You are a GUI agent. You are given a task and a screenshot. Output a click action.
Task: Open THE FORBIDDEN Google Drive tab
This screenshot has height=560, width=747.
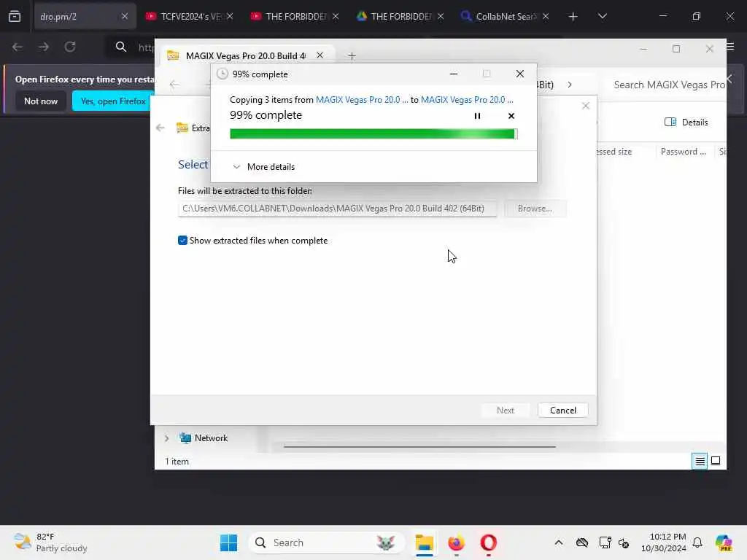[x=400, y=16]
